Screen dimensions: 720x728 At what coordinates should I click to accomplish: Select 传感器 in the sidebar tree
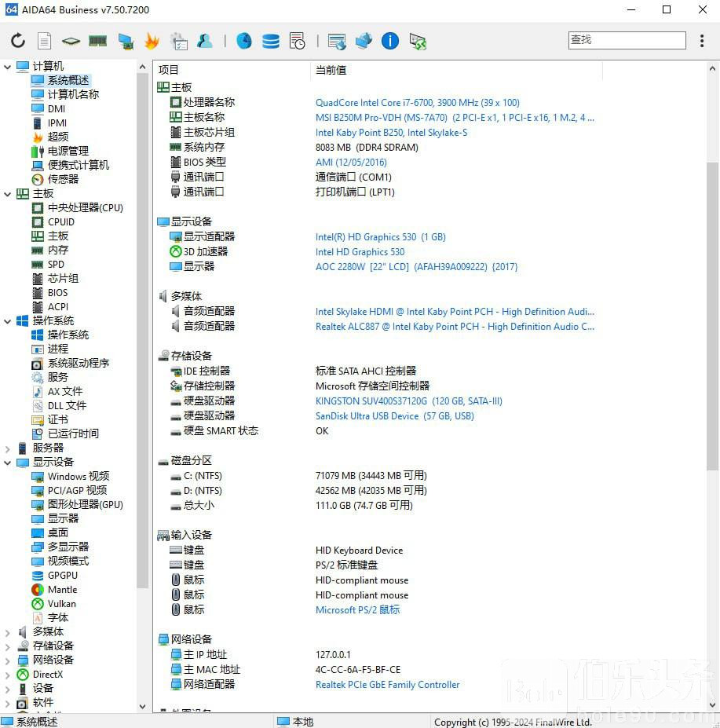click(x=63, y=179)
